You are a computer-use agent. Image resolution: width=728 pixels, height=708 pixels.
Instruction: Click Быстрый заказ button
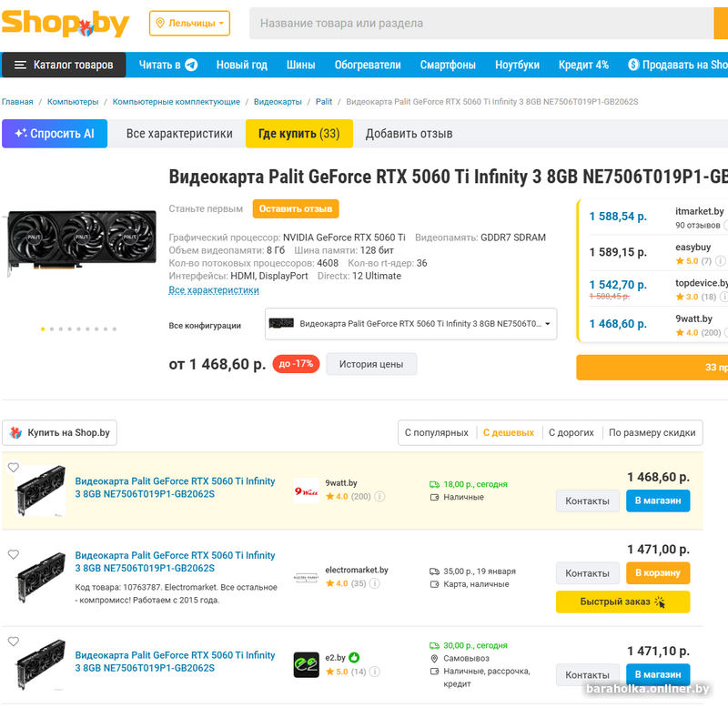(x=622, y=602)
